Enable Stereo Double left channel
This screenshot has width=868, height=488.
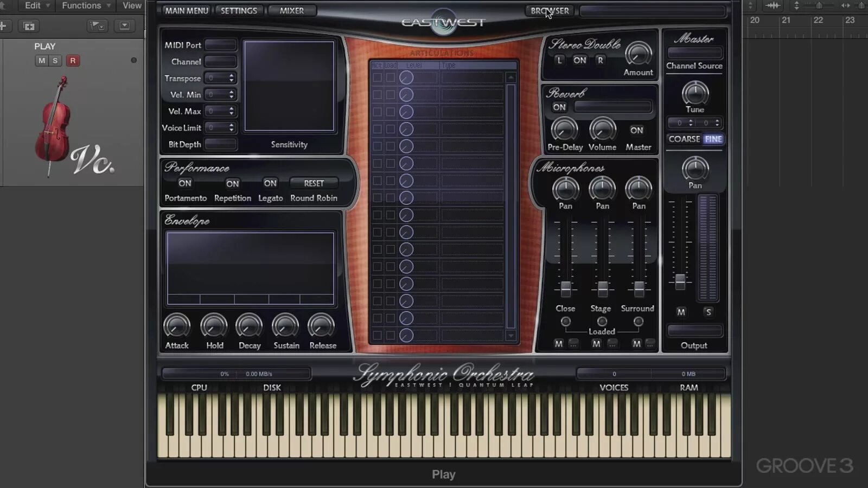pos(559,60)
